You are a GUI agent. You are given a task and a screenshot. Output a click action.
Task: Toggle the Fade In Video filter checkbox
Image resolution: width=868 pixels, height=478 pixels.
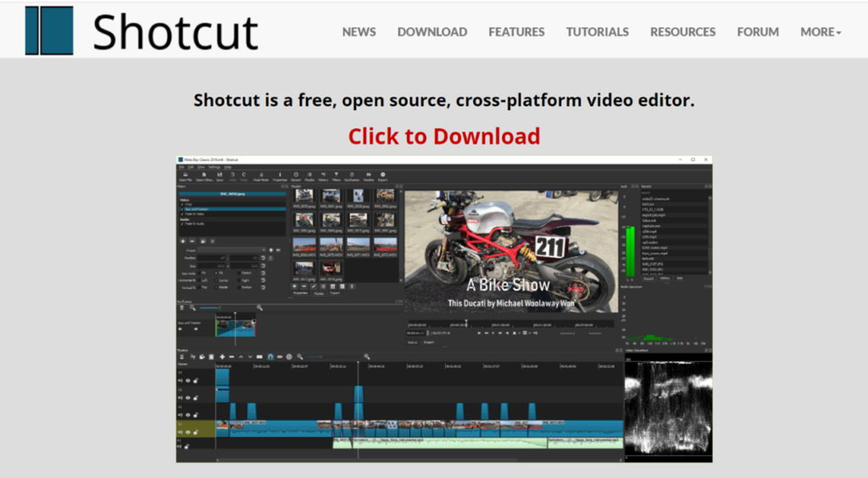(182, 214)
